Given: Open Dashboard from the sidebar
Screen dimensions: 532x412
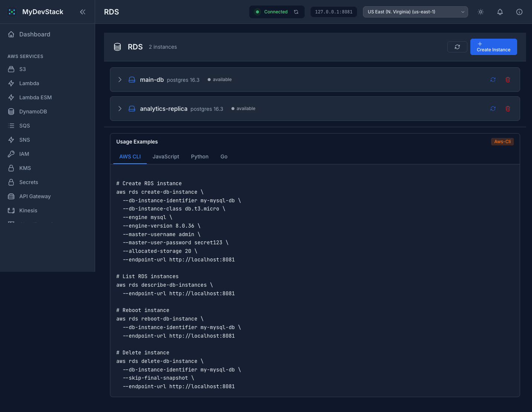Looking at the screenshot, I should (47, 34).
